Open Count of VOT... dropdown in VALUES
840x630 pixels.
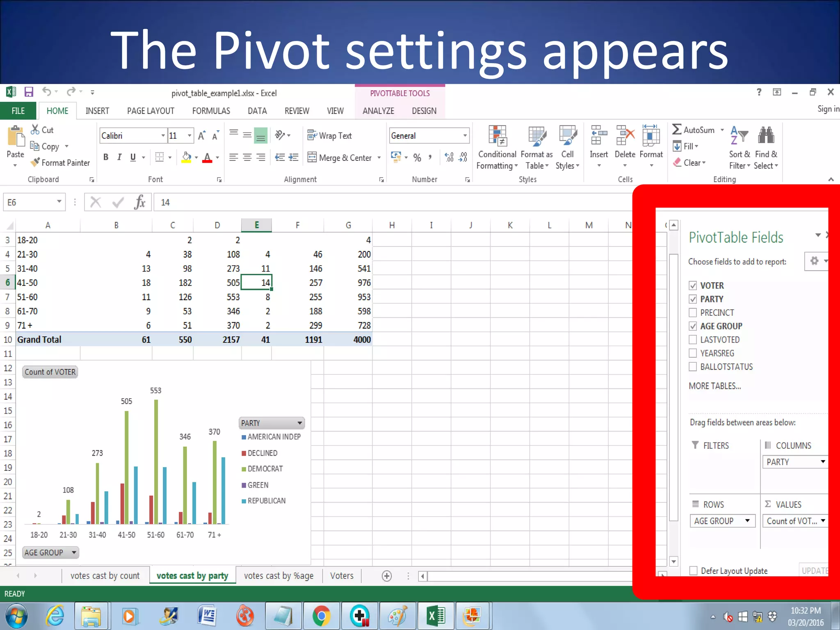coord(823,521)
